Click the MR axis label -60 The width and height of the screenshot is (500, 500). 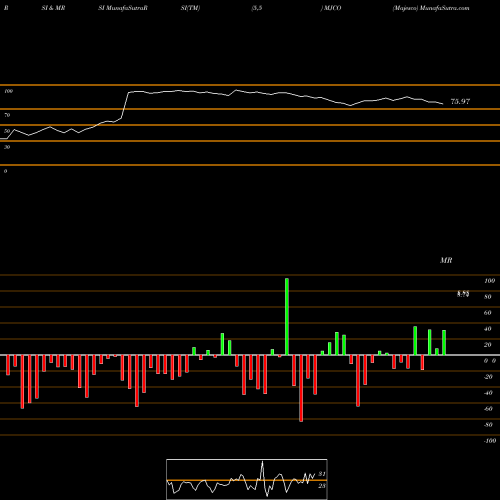point(488,409)
